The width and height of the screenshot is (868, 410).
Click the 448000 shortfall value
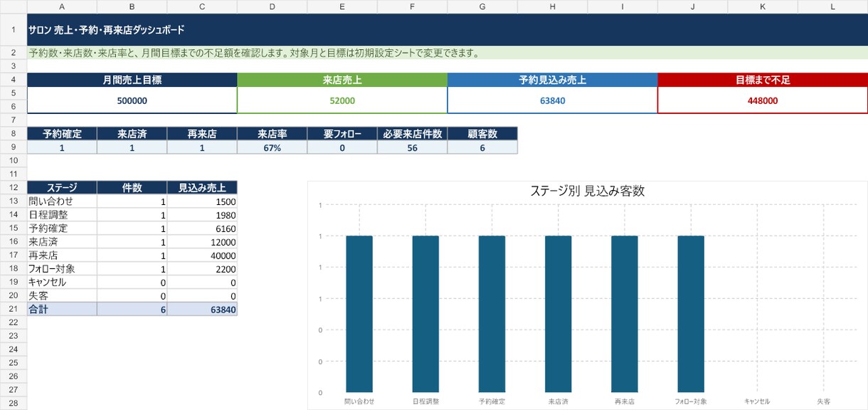(763, 100)
